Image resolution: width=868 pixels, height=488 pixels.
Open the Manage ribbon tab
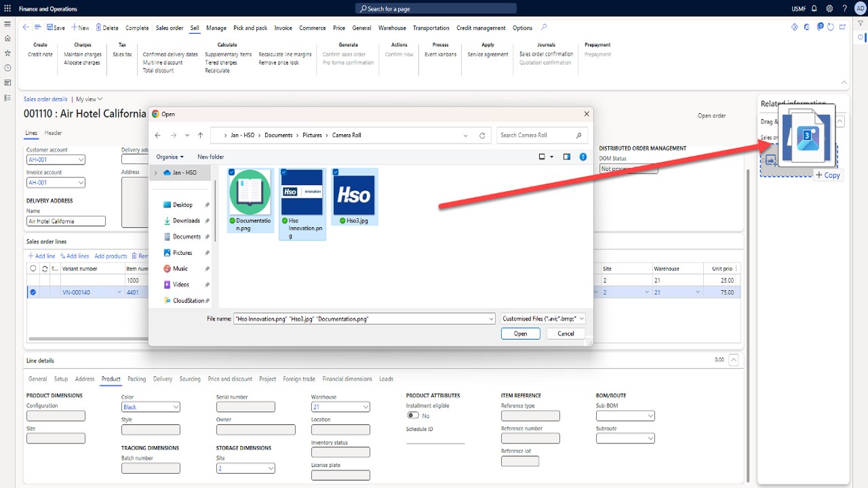point(216,28)
